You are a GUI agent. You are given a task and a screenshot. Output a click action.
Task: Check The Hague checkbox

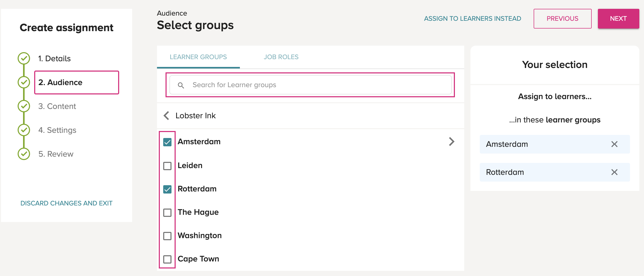[167, 213]
